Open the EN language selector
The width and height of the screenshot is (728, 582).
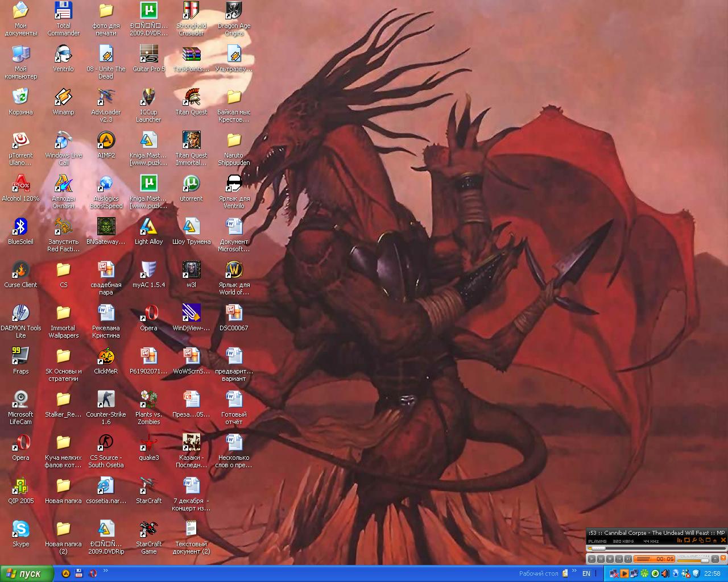click(586, 573)
